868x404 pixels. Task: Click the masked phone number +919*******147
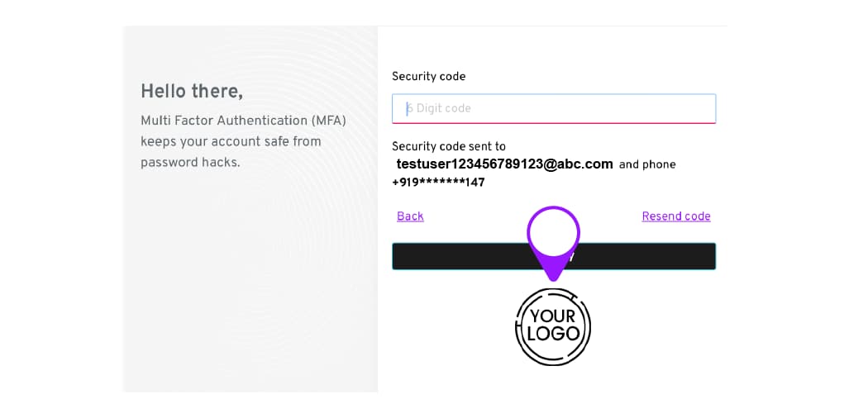tap(438, 183)
